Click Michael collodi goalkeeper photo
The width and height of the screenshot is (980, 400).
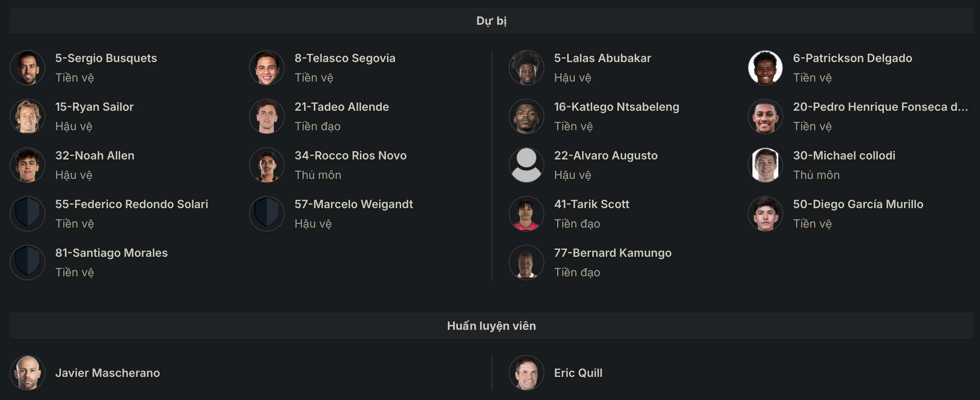pos(765,165)
